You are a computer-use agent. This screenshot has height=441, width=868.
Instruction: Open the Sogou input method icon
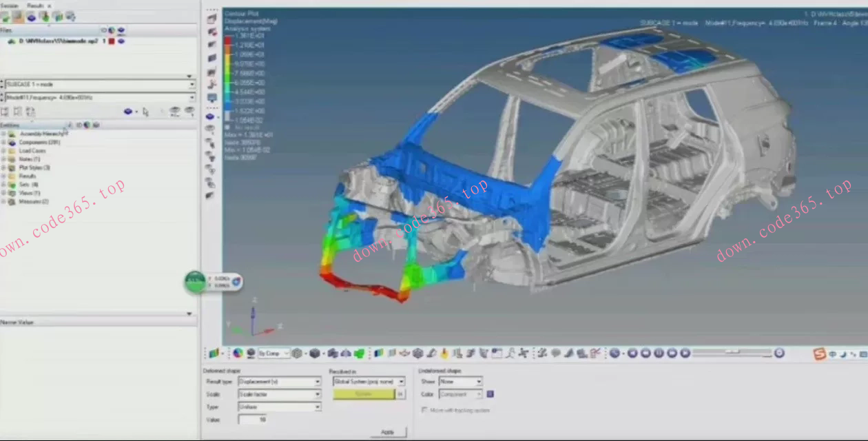(818, 353)
